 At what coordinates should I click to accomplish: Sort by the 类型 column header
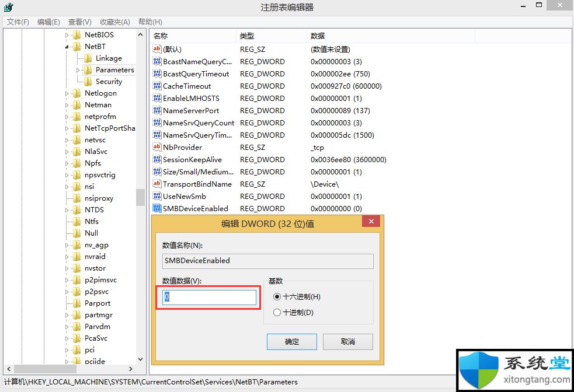point(272,36)
